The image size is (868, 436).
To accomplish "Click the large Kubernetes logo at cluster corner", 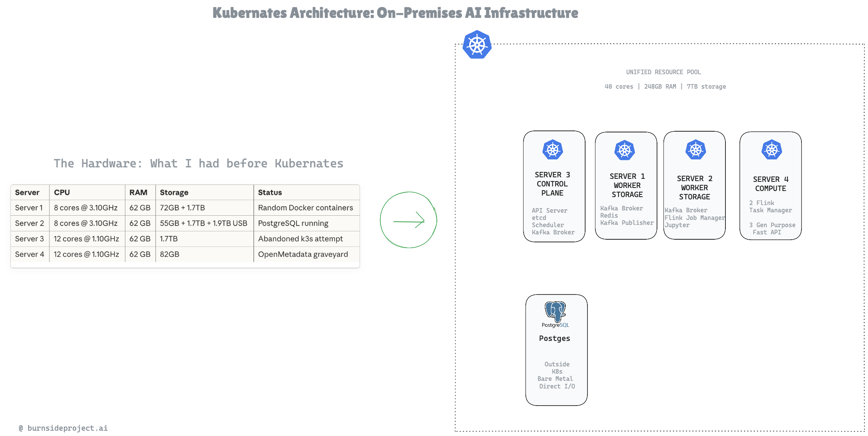I will click(477, 45).
